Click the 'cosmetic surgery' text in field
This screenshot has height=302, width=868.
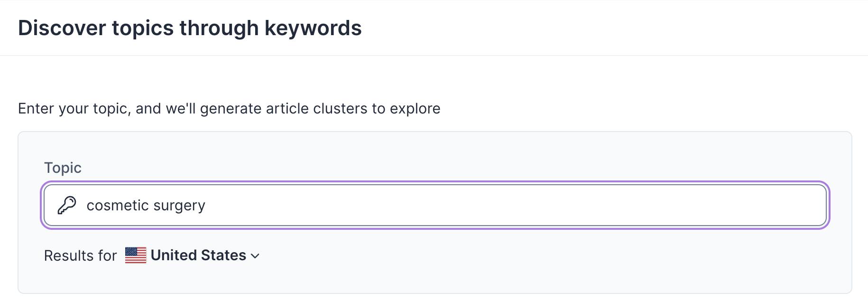tap(146, 206)
